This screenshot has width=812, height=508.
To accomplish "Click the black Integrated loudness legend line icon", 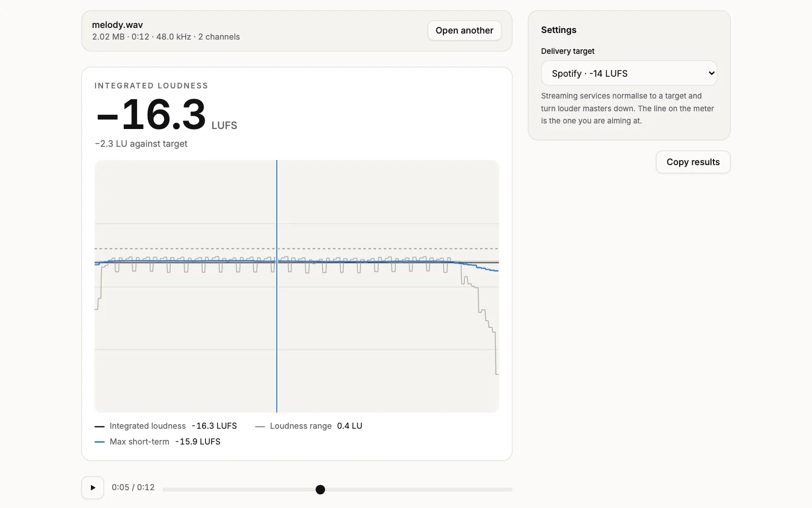I will [99, 427].
